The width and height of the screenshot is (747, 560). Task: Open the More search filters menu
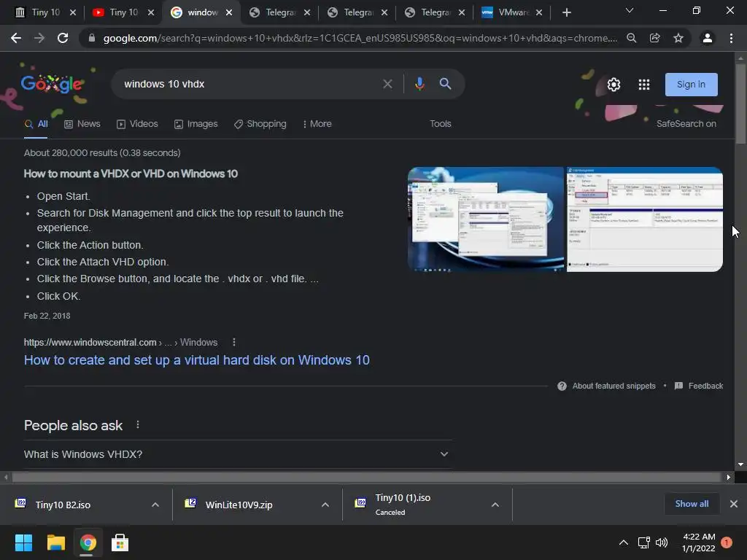(317, 124)
